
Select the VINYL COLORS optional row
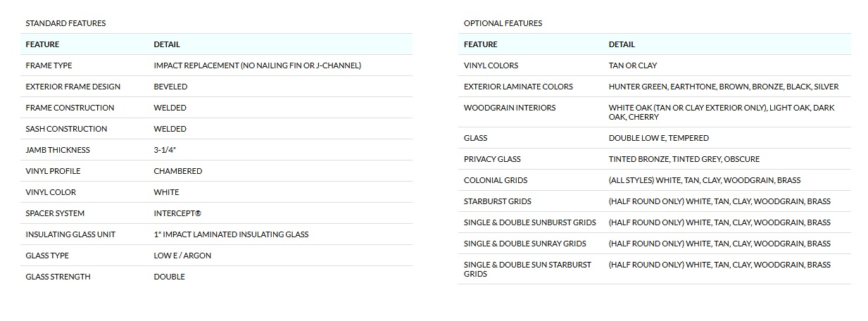click(491, 65)
